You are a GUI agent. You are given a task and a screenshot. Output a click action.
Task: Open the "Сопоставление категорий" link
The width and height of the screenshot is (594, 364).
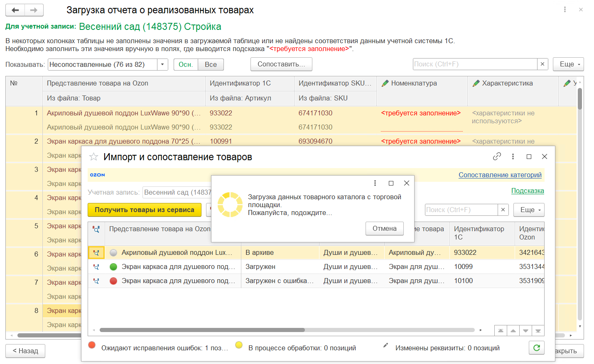500,175
